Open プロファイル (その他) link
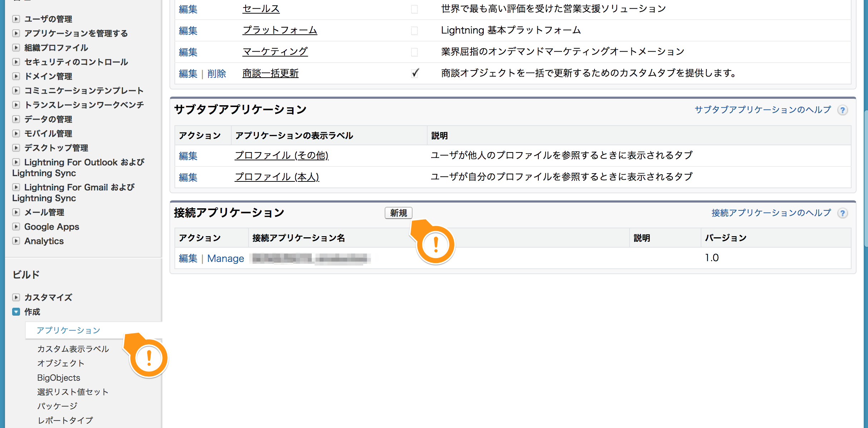Viewport: 868px width, 428px height. tap(282, 155)
